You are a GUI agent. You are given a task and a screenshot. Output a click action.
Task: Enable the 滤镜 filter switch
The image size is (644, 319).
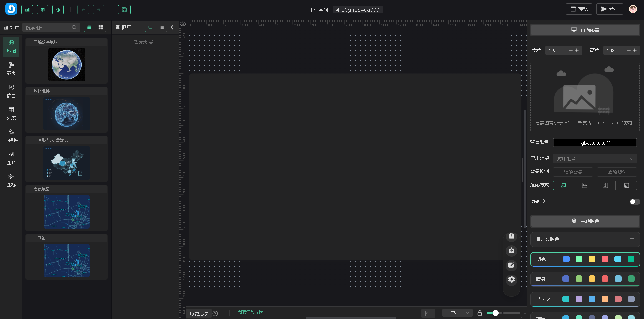[x=634, y=202]
